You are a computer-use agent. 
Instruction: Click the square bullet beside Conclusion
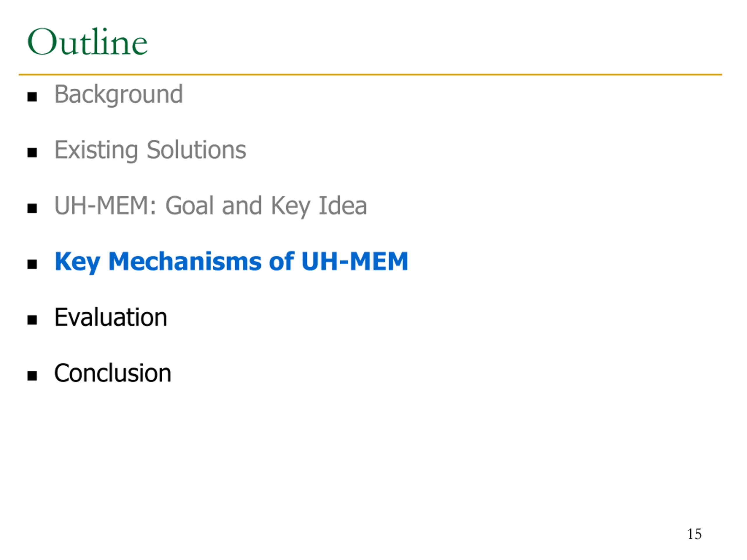[32, 376]
